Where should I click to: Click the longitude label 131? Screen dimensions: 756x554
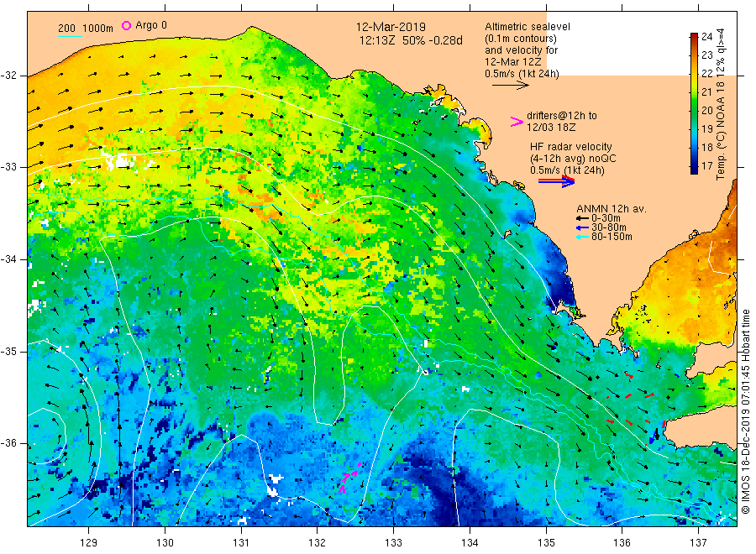241,543
